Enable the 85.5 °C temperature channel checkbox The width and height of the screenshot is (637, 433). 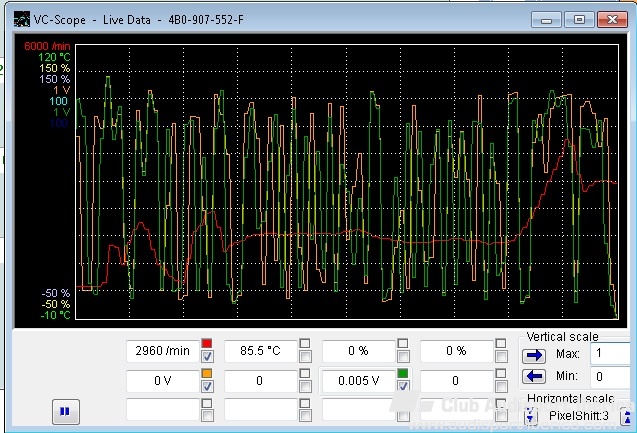click(305, 357)
